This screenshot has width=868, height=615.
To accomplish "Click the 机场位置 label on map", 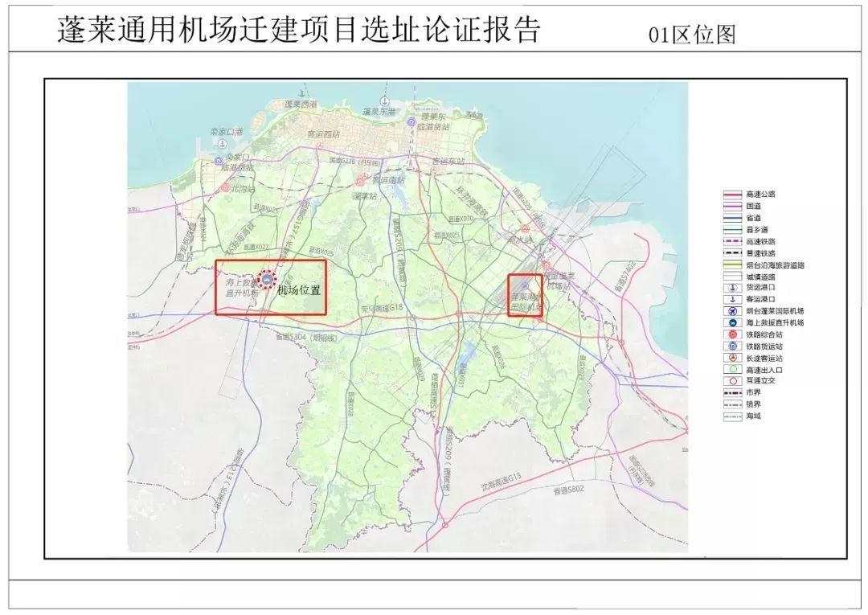I will pyautogui.click(x=299, y=290).
